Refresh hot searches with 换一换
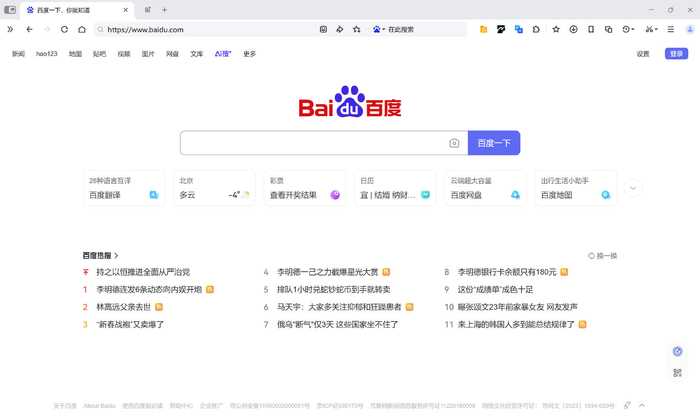The height and width of the screenshot is (414, 700). 603,256
